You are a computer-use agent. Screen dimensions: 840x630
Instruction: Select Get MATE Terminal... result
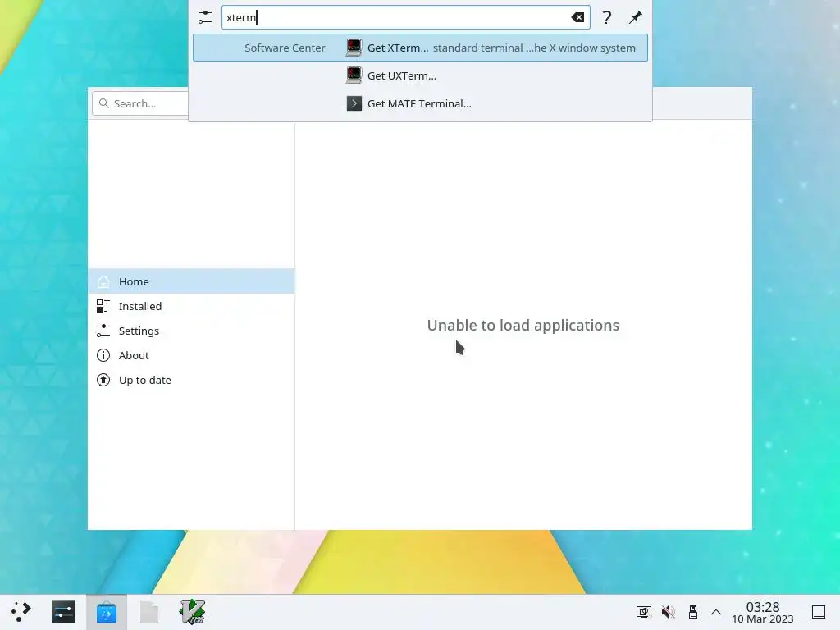tap(420, 103)
